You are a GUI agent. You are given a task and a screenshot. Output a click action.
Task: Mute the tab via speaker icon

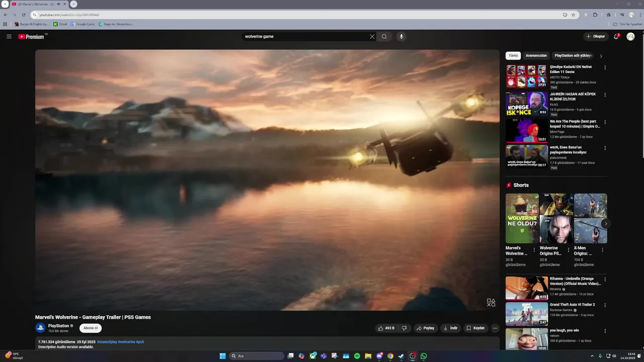coord(59,4)
